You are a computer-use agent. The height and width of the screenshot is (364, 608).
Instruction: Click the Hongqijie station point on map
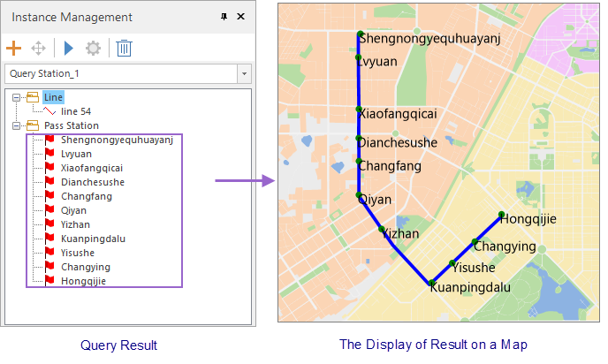501,215
